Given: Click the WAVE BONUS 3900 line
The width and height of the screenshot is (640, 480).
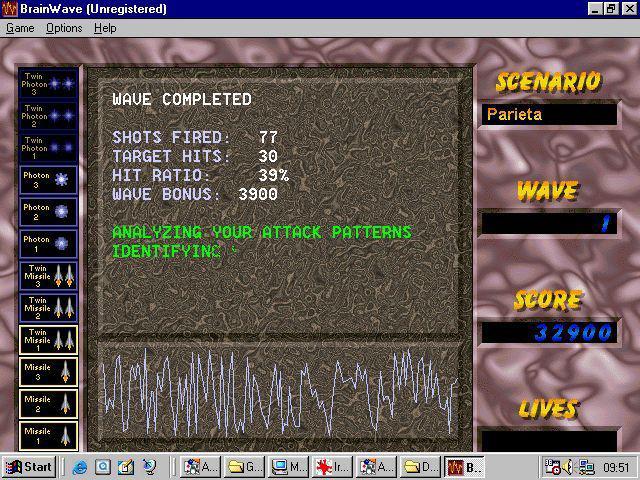Looking at the screenshot, I should tap(195, 194).
